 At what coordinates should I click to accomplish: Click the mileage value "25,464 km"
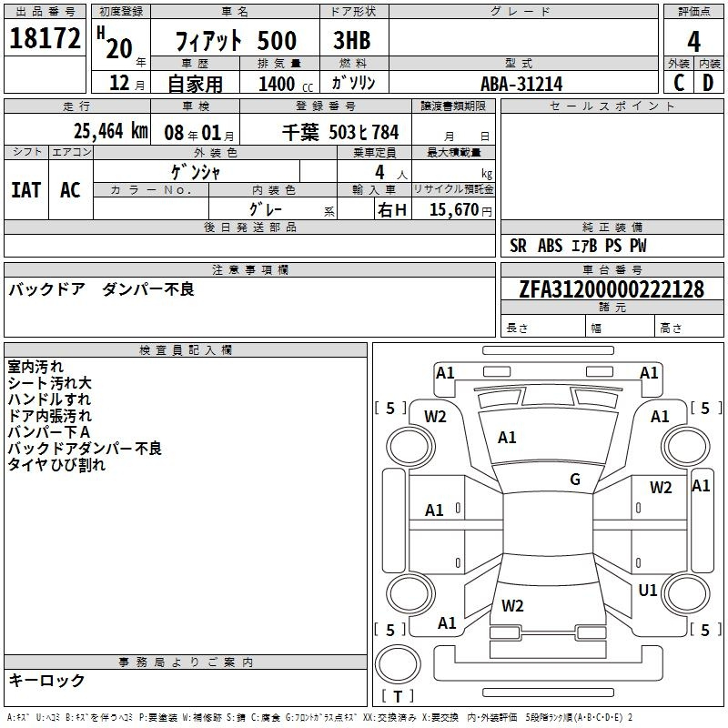[x=111, y=131]
